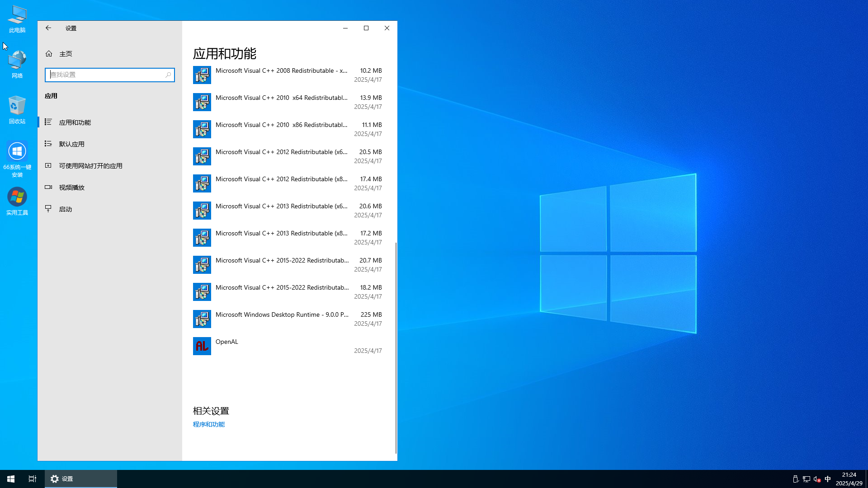Open 默认应用 in the sidebar
Viewport: 868px width, 488px height.
click(109, 144)
